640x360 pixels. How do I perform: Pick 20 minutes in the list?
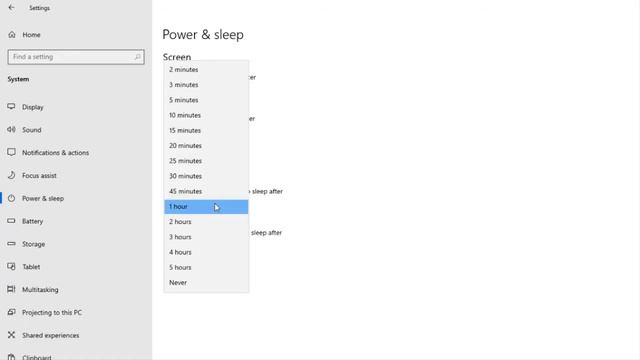pos(206,145)
